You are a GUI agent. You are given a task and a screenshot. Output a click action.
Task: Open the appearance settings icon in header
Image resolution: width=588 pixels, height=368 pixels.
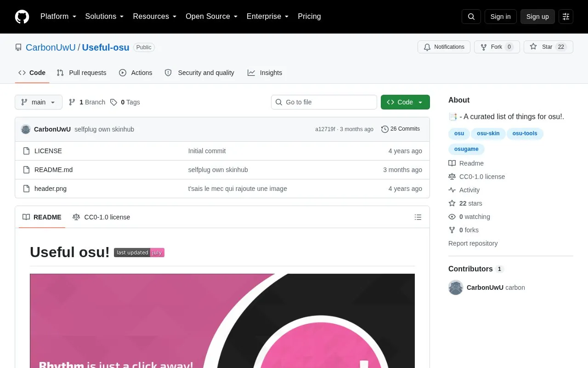566,17
